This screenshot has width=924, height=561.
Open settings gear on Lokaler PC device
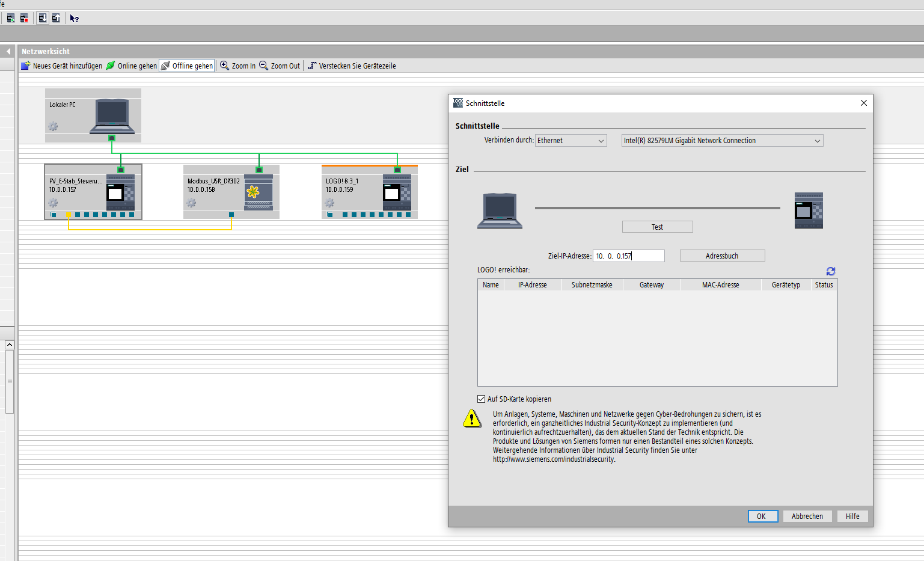pos(53,126)
